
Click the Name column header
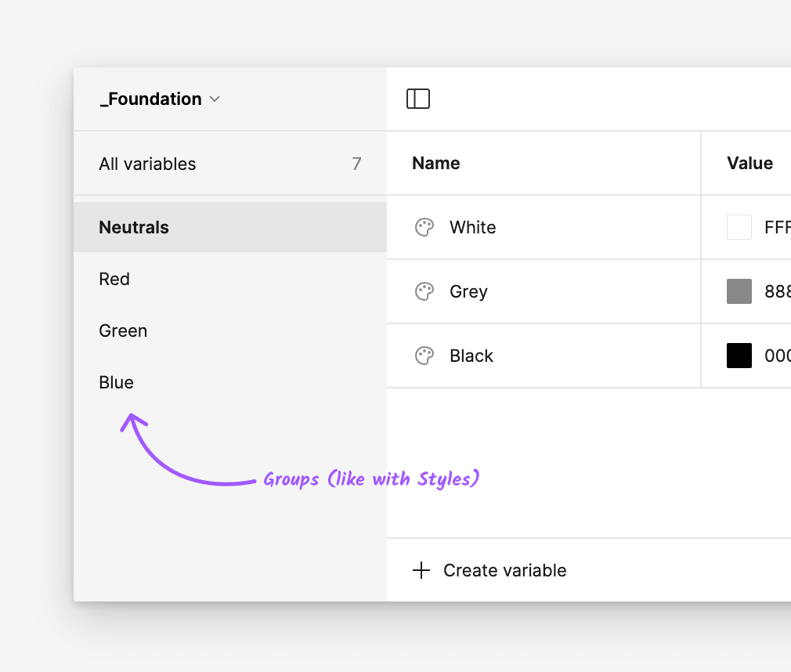pyautogui.click(x=435, y=163)
